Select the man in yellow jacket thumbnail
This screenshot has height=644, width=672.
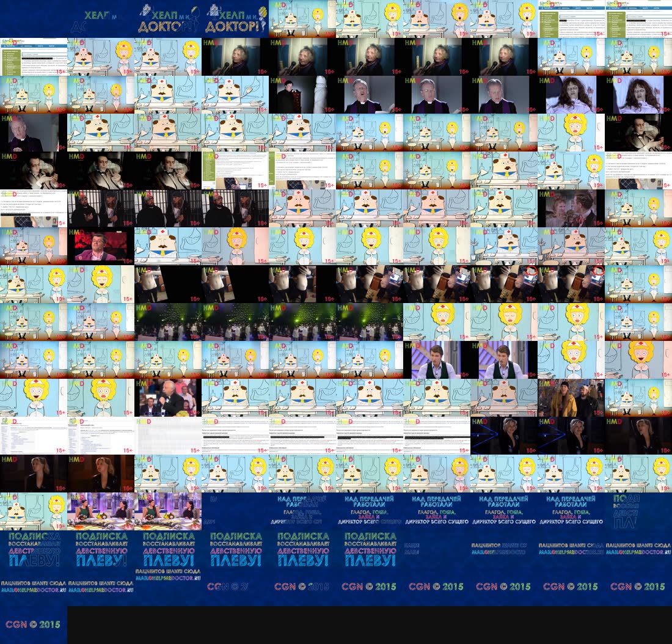[x=571, y=398]
